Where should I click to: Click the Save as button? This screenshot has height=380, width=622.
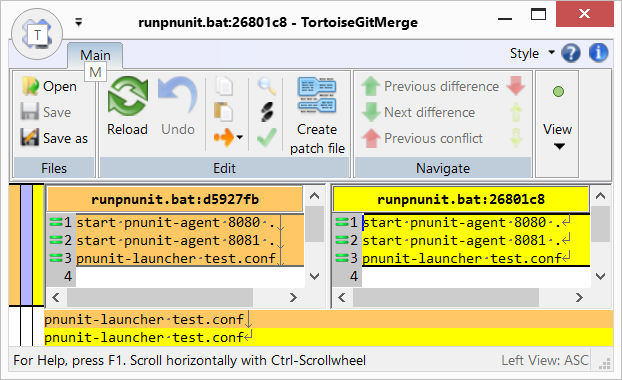pos(54,138)
